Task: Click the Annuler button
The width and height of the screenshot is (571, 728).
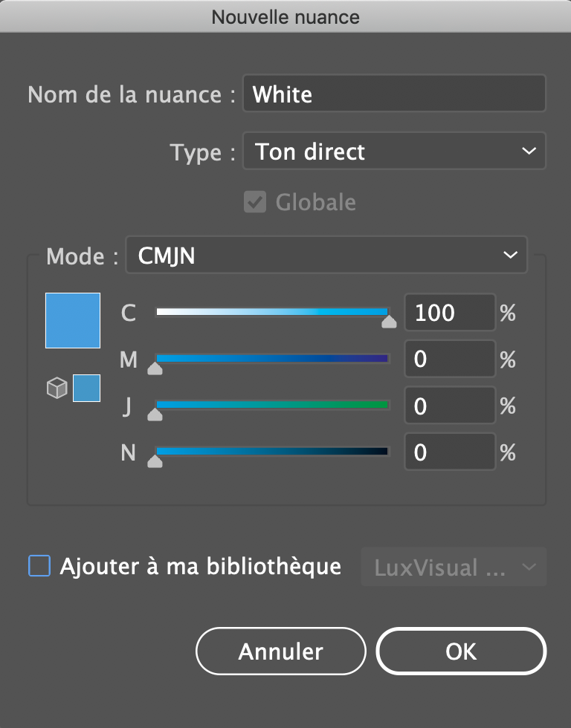Action: [281, 651]
